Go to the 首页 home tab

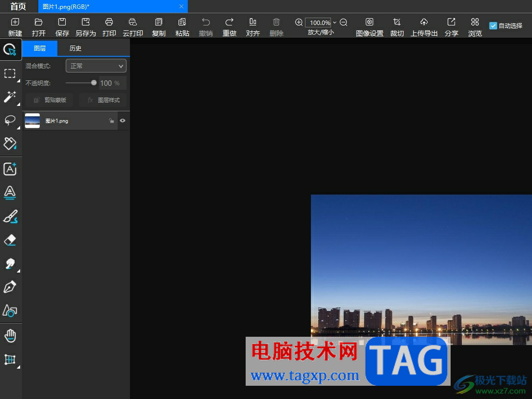pyautogui.click(x=19, y=6)
